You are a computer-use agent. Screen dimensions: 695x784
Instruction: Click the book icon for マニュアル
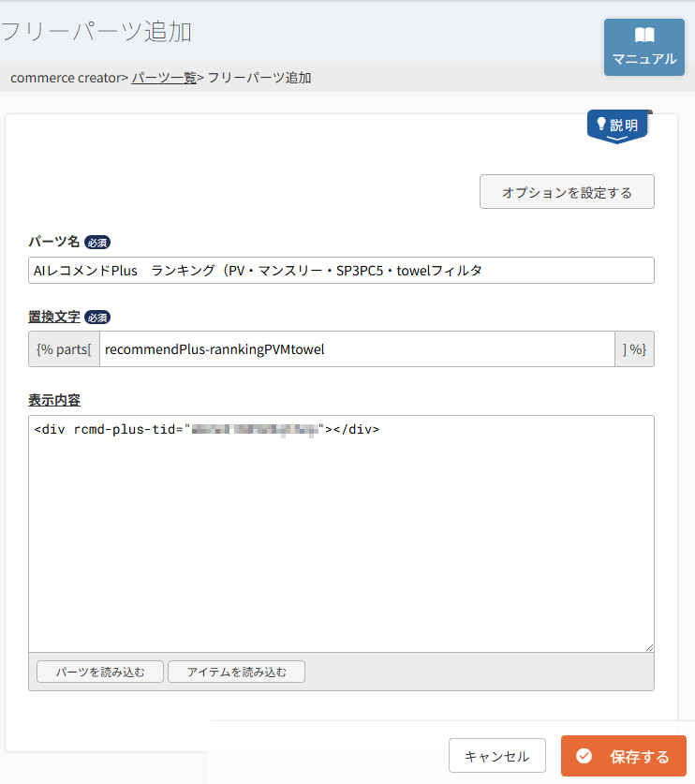[x=644, y=36]
